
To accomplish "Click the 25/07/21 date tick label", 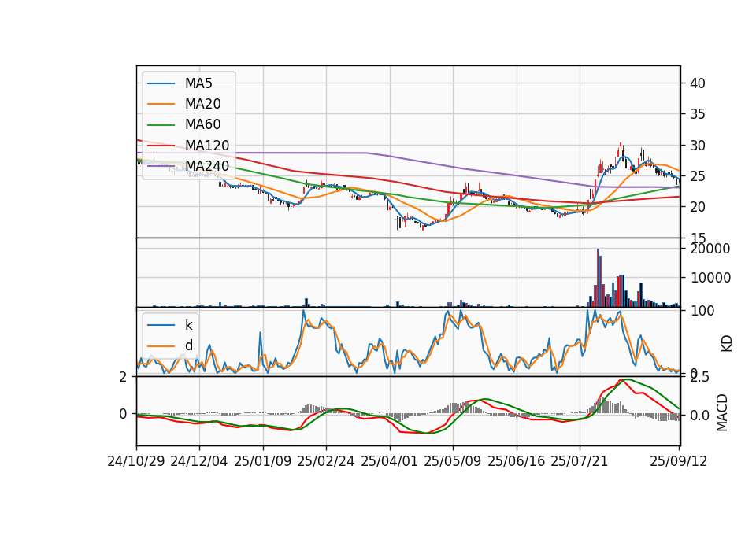I will (x=580, y=461).
